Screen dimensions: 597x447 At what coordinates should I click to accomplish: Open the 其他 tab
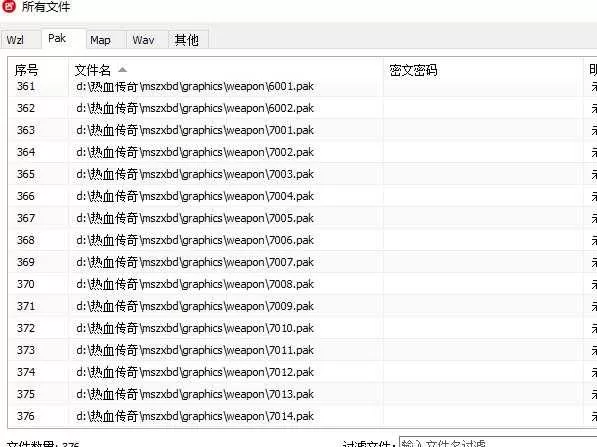pyautogui.click(x=188, y=40)
